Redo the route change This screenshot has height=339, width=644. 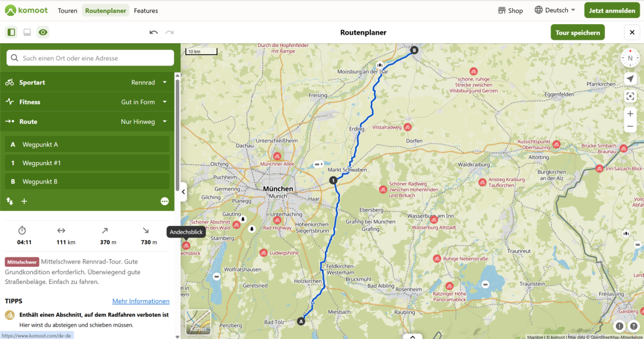[170, 32]
